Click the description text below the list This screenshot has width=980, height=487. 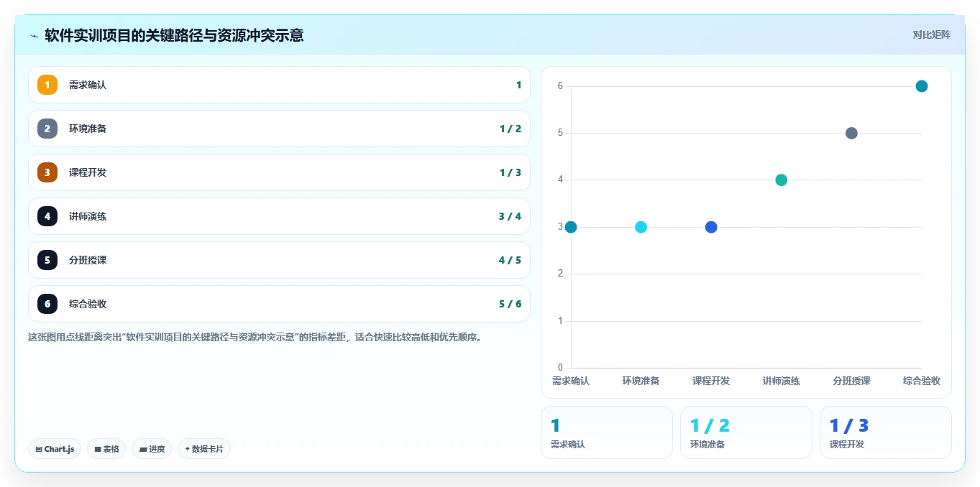click(255, 337)
